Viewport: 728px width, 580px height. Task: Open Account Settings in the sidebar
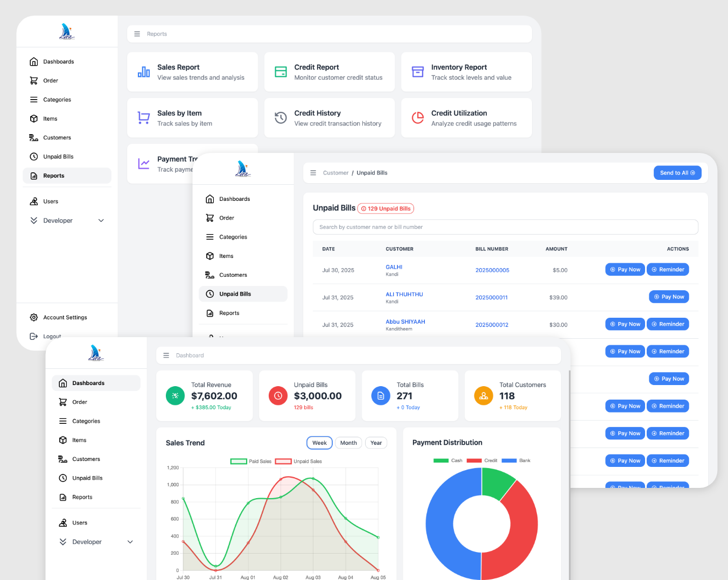pos(65,318)
